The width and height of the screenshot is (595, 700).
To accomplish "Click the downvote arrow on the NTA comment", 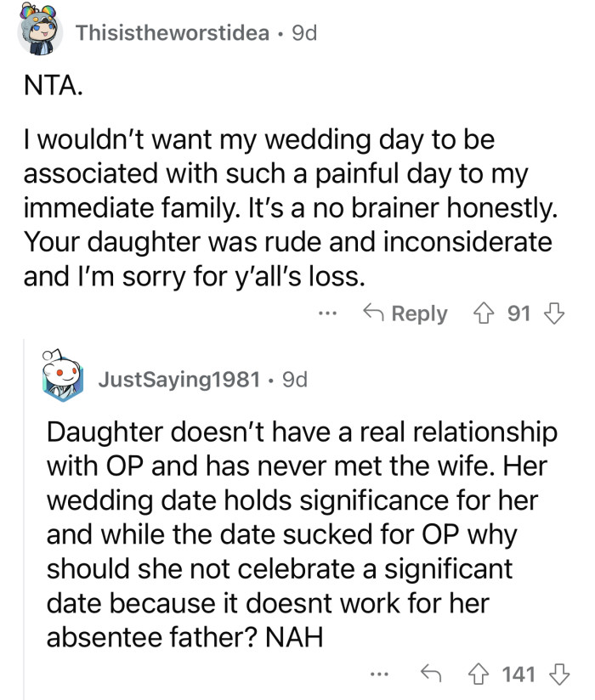I will (x=554, y=313).
